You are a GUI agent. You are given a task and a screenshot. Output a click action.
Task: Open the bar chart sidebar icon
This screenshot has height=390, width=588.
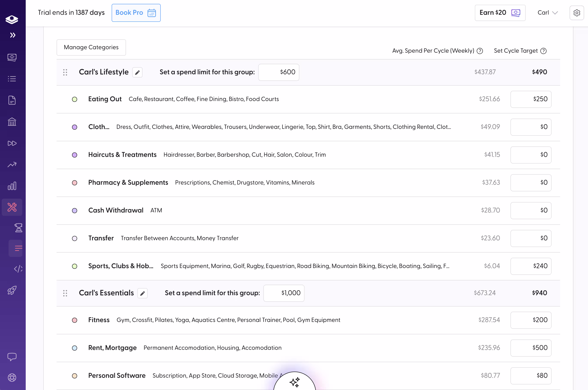[x=12, y=186]
